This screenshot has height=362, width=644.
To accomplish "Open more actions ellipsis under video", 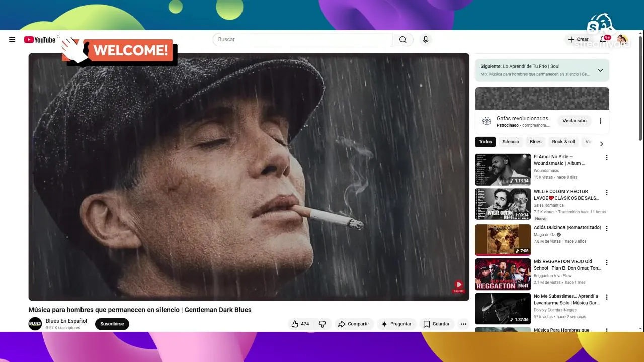I will tap(463, 324).
